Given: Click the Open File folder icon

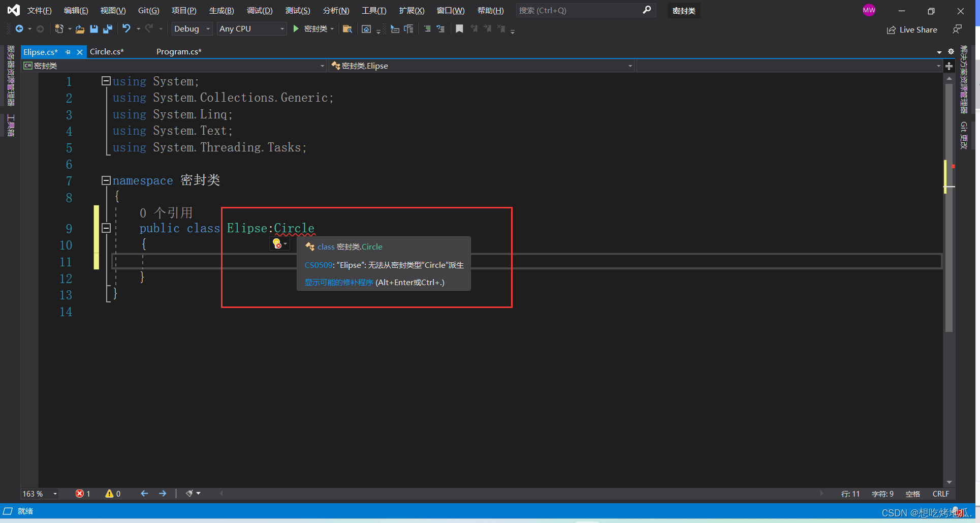Looking at the screenshot, I should coord(80,29).
